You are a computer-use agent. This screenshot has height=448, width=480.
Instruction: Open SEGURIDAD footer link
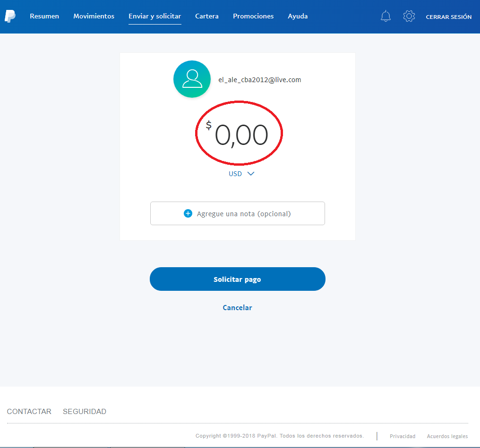[85, 412]
